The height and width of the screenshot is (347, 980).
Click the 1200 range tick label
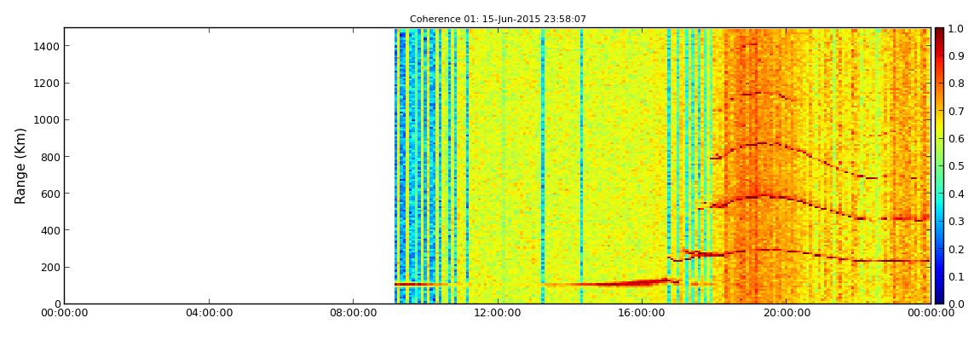(47, 84)
